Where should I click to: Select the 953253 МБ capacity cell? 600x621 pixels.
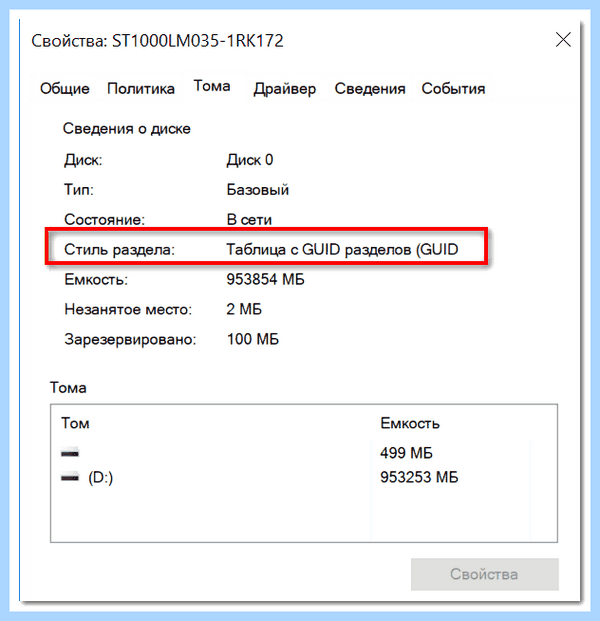pos(419,477)
